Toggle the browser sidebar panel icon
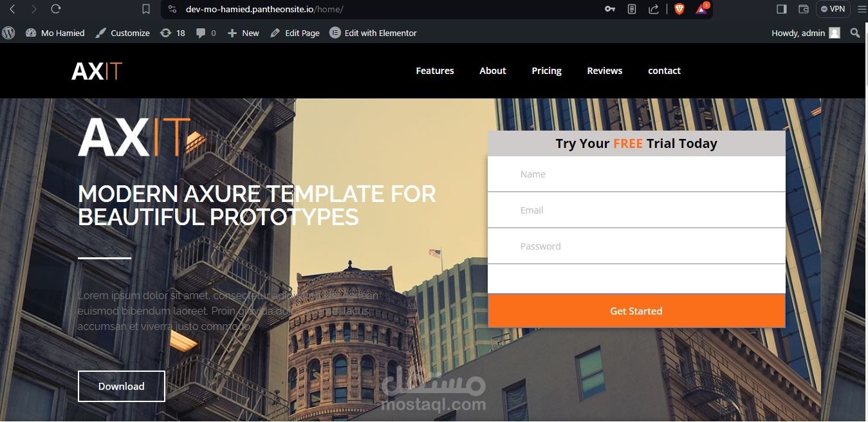This screenshot has height=422, width=868. 782,9
